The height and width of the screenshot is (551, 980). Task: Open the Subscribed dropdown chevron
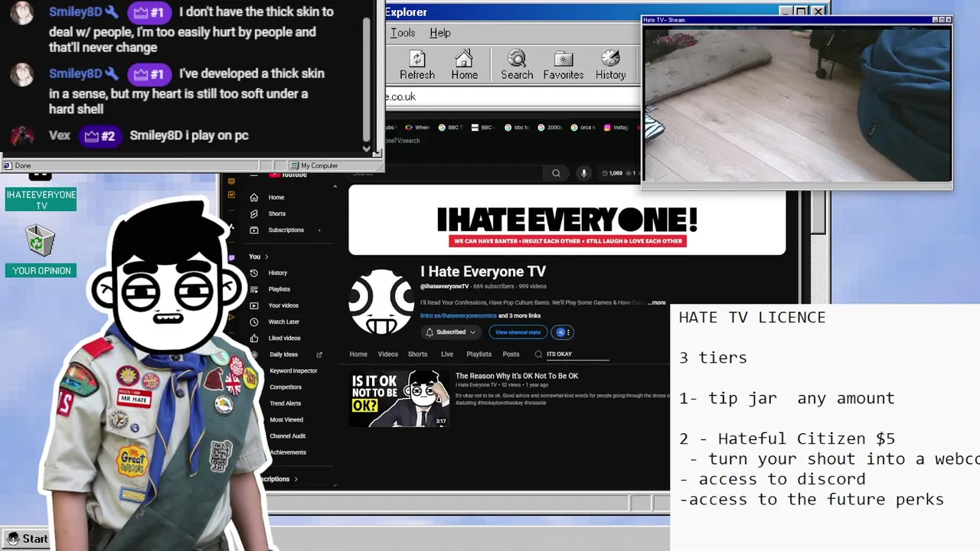point(472,332)
